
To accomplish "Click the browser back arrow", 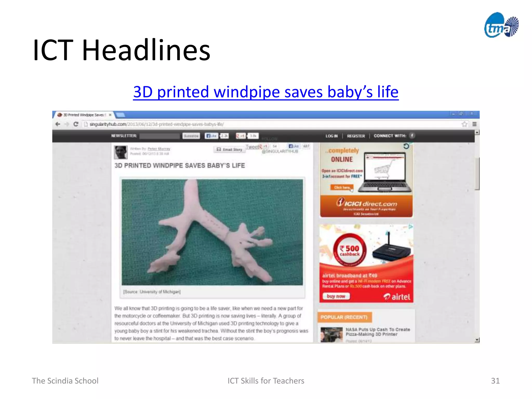I will 58,124.
